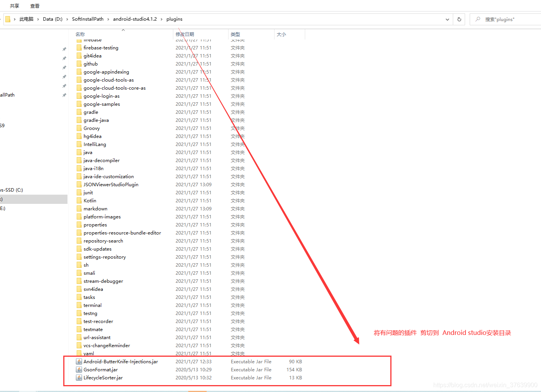Sort by 类型 column header
This screenshot has height=392, width=541.
tap(235, 34)
